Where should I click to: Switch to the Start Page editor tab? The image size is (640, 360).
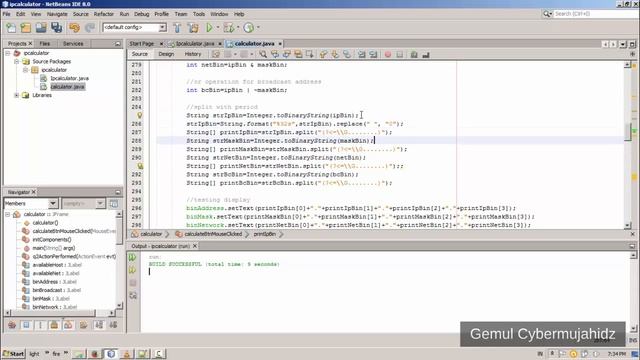[141, 43]
